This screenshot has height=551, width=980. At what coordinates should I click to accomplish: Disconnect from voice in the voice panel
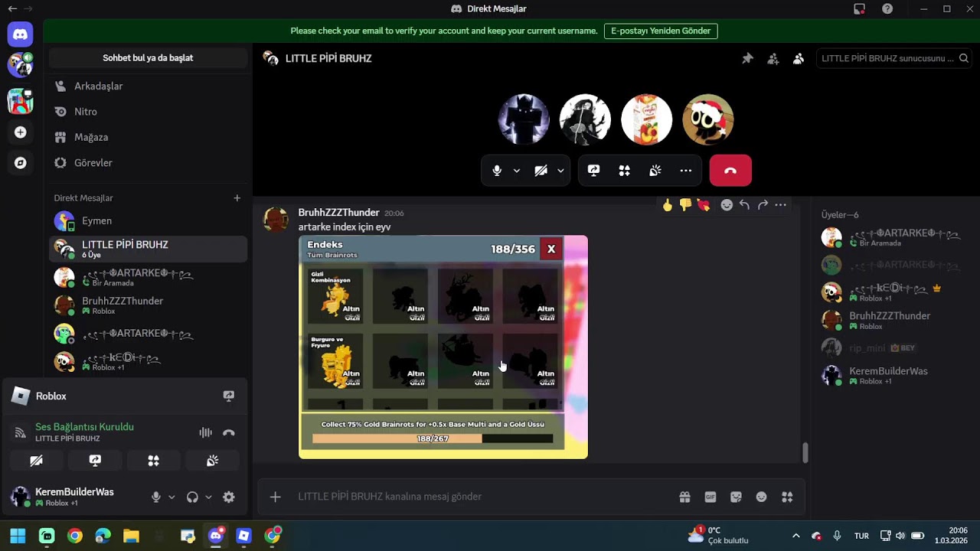[x=228, y=432]
